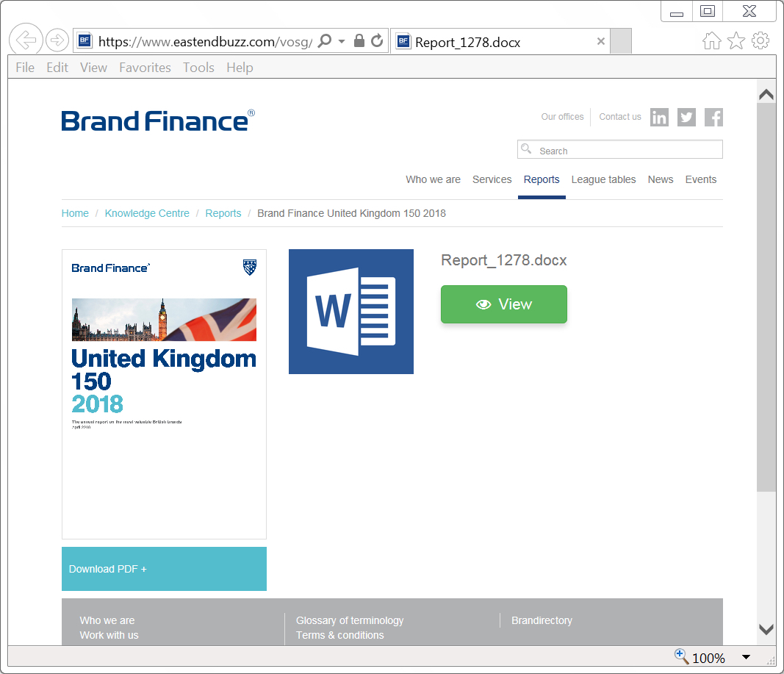Go back using the browser back arrow

pos(26,40)
